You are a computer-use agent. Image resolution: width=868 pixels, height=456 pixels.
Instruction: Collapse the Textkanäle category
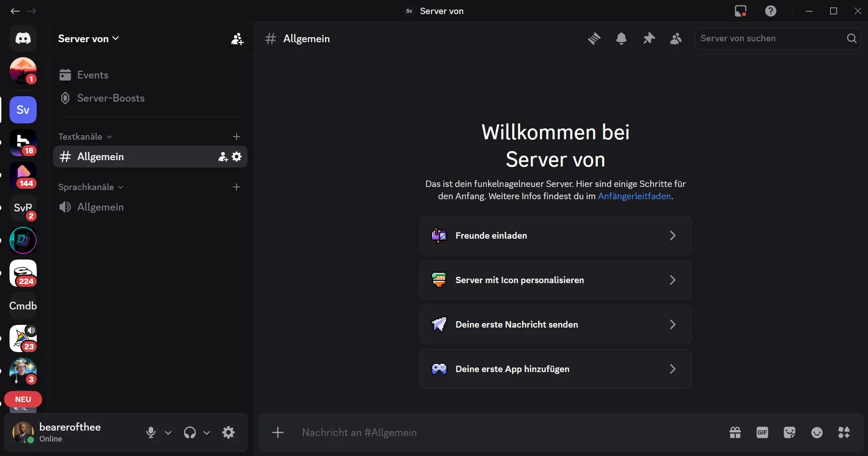[x=85, y=137]
